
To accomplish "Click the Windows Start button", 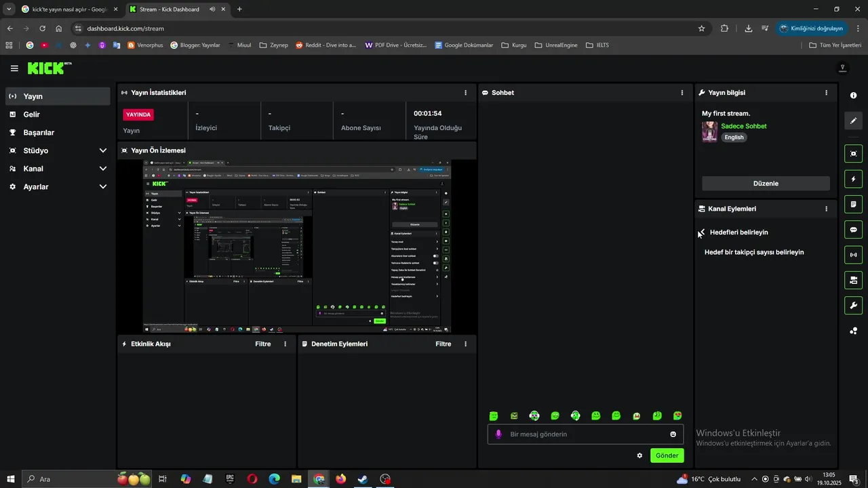I will [x=11, y=479].
